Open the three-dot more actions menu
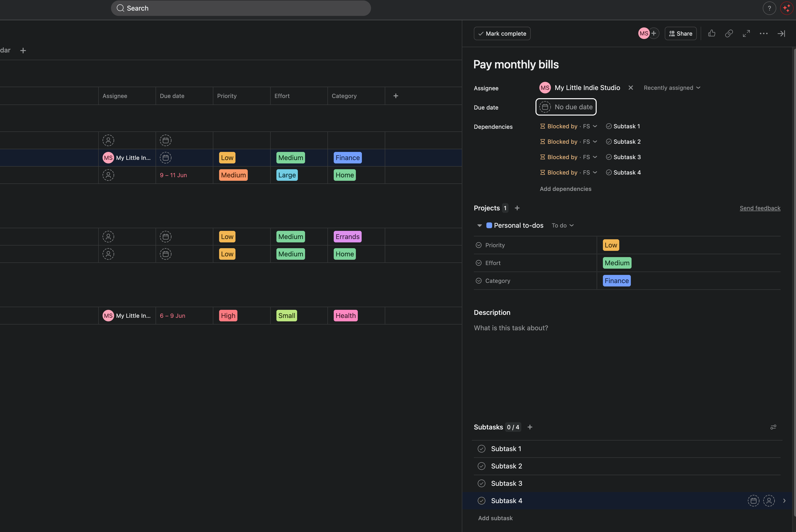This screenshot has height=532, width=796. (x=763, y=33)
